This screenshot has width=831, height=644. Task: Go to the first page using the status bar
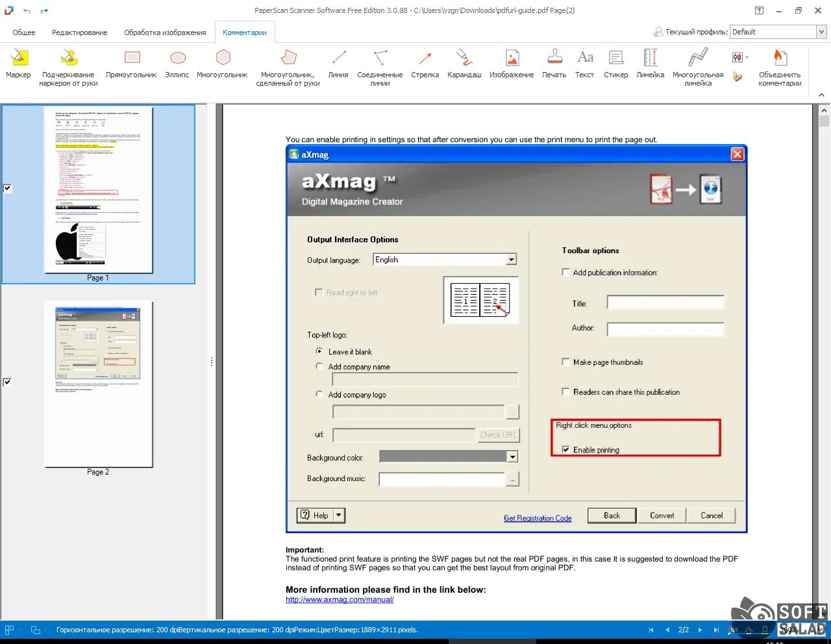coord(651,630)
